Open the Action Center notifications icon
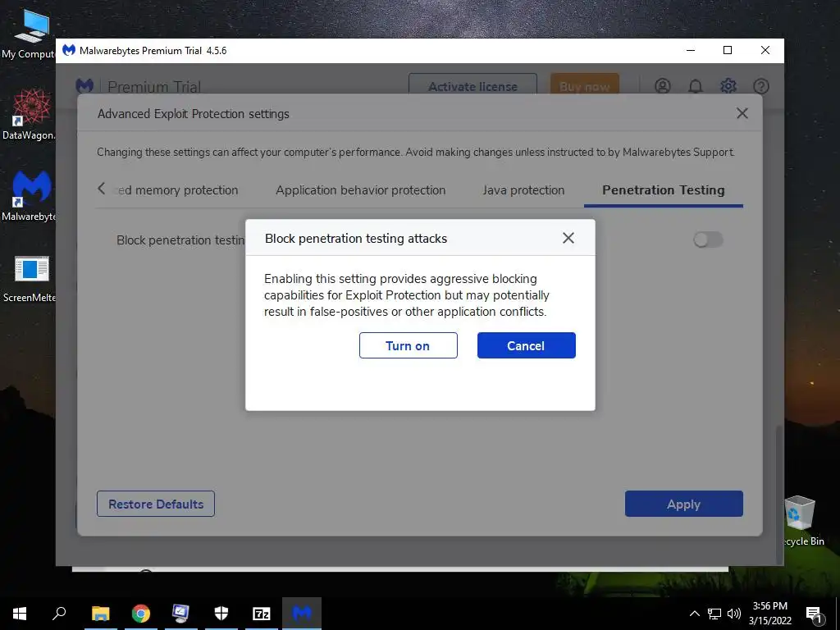 pos(814,614)
